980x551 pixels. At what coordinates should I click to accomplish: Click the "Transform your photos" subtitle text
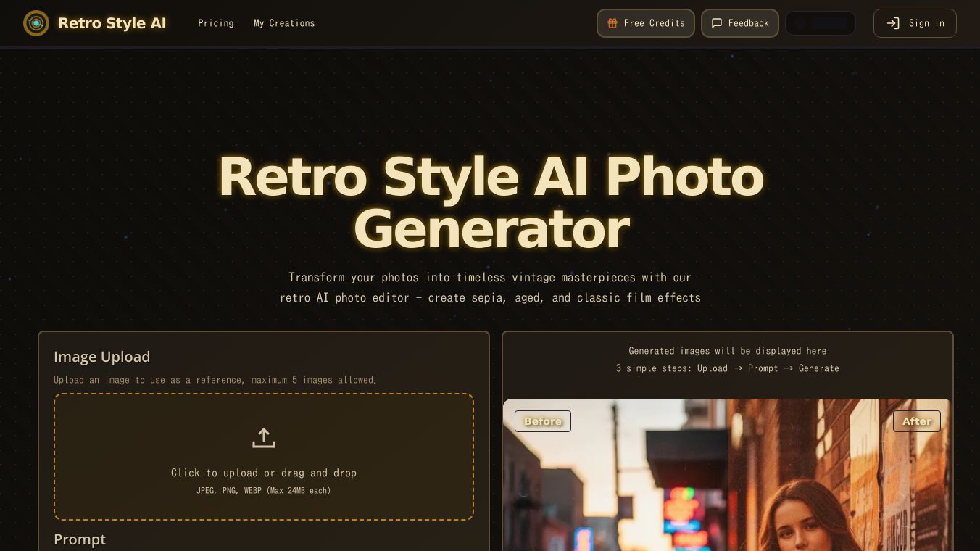490,287
